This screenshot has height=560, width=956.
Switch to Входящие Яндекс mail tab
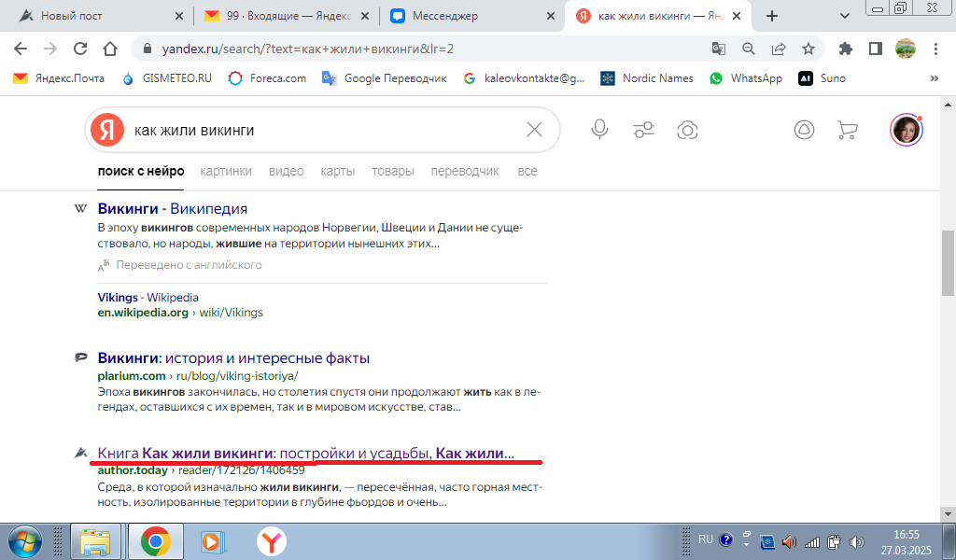click(288, 16)
